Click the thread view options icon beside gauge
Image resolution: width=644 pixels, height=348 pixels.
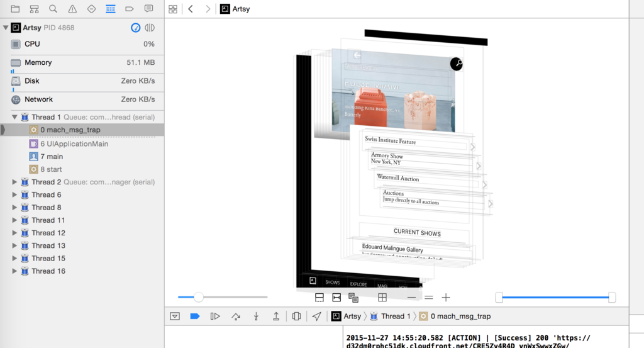tap(150, 28)
